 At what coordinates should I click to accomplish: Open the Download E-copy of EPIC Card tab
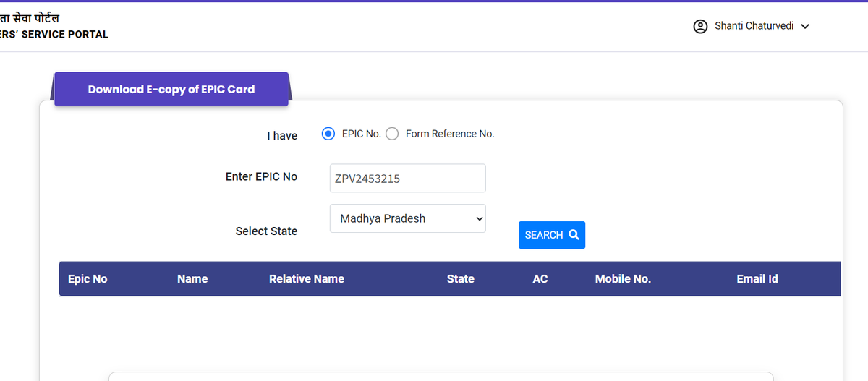[x=171, y=89]
